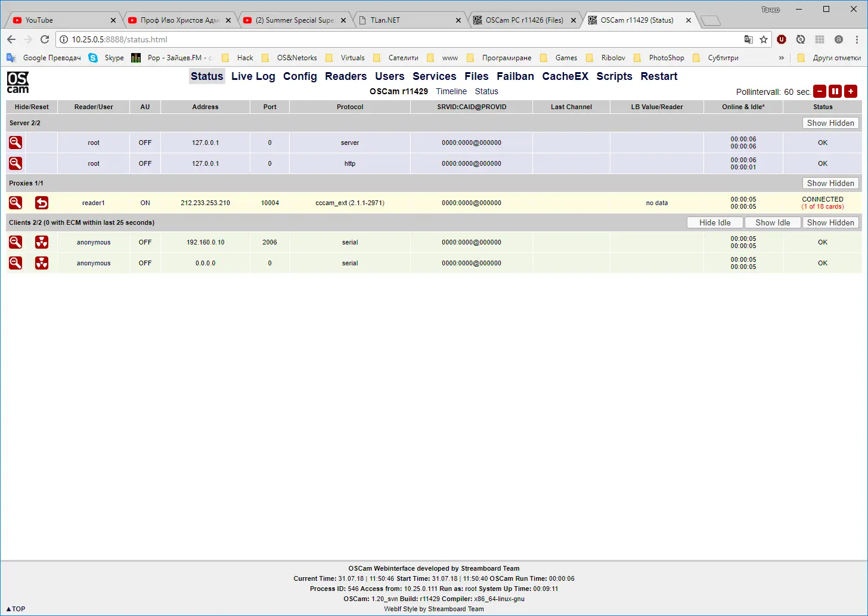The height and width of the screenshot is (616, 868).
Task: Open the Timeline submenu link
Action: click(x=451, y=91)
